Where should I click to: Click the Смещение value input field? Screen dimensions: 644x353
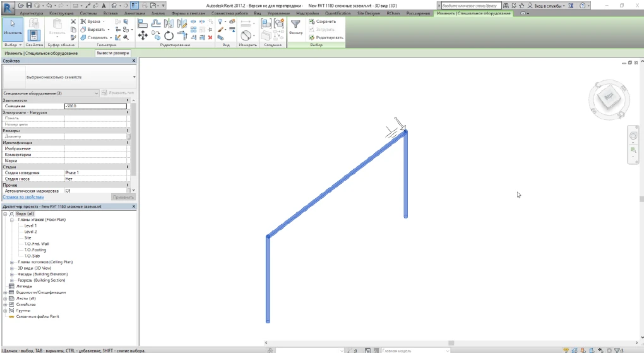[x=95, y=106]
